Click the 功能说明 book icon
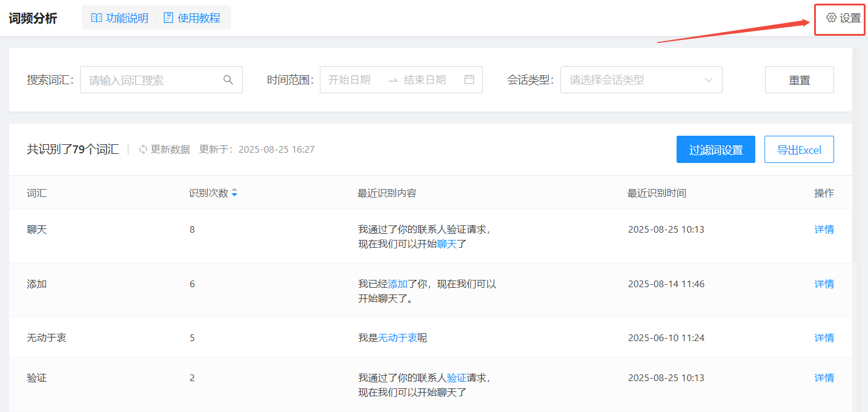The height and width of the screenshot is (412, 868). 96,18
